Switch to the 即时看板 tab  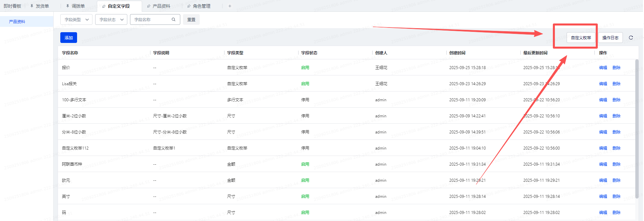pos(12,6)
